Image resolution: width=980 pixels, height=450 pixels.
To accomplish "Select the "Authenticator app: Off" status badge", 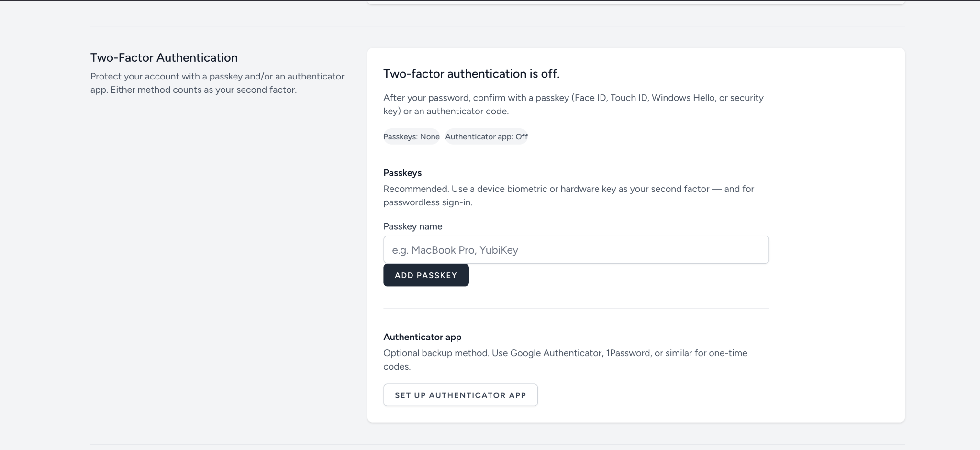I will [486, 136].
